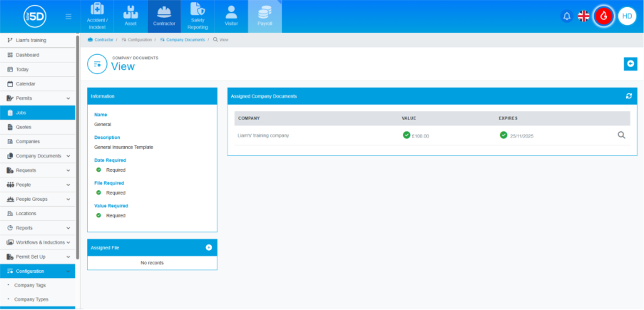Open Calendar in sidebar

tap(37, 84)
